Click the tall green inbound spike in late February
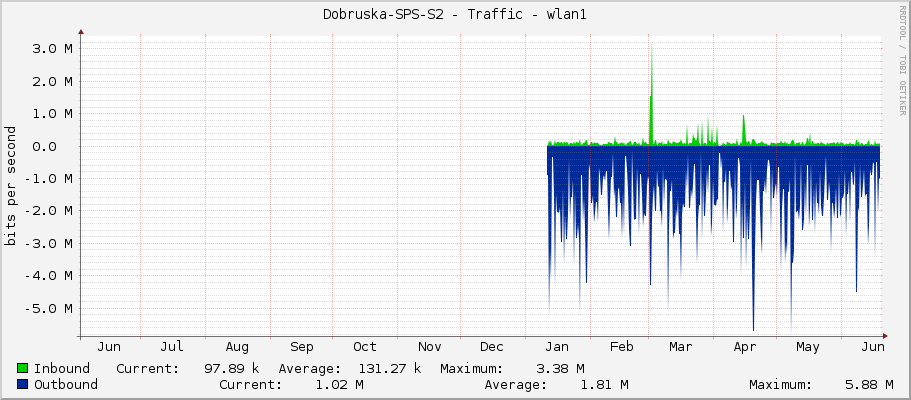The width and height of the screenshot is (911, 400). [651, 93]
